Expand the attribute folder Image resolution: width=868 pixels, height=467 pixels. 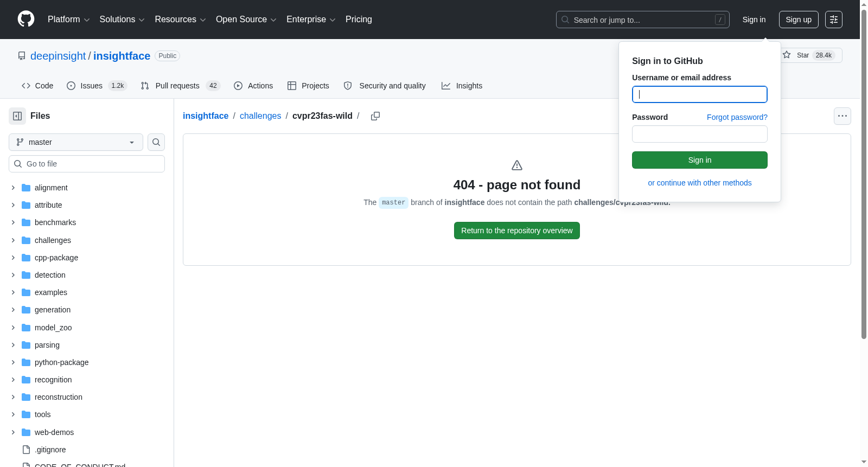click(x=13, y=205)
